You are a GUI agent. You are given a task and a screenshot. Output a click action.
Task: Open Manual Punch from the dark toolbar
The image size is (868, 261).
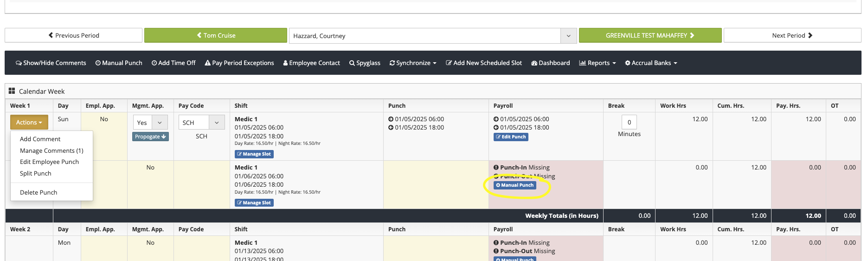click(119, 63)
